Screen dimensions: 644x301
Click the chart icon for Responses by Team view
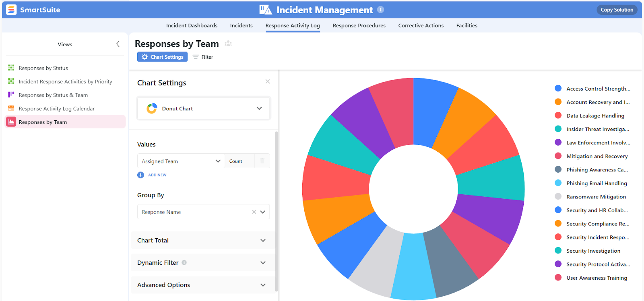(11, 122)
